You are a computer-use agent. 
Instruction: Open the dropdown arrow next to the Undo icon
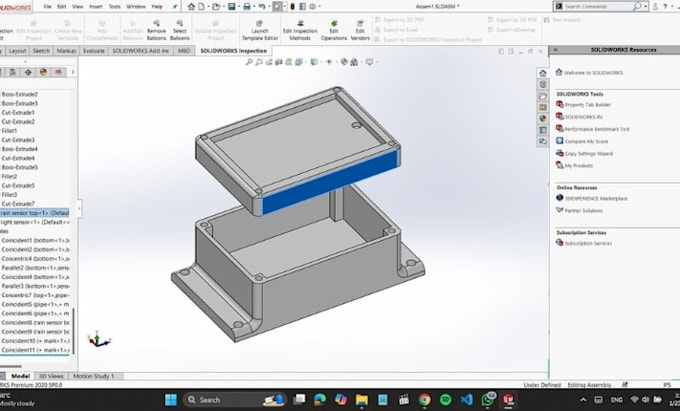268,7
